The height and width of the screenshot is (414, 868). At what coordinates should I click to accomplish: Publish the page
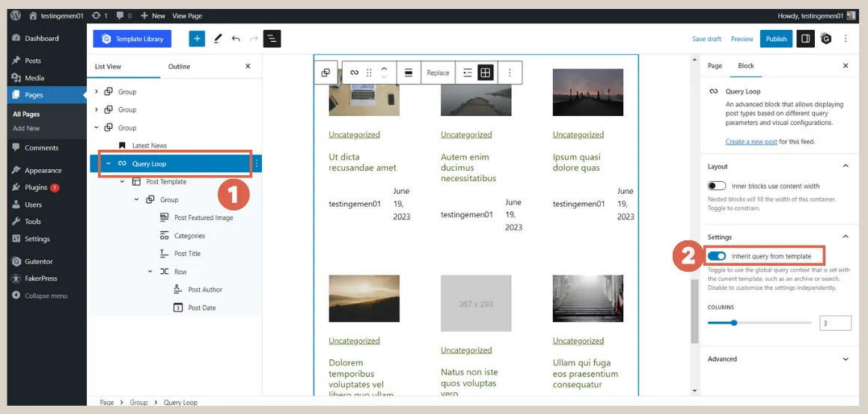776,39
